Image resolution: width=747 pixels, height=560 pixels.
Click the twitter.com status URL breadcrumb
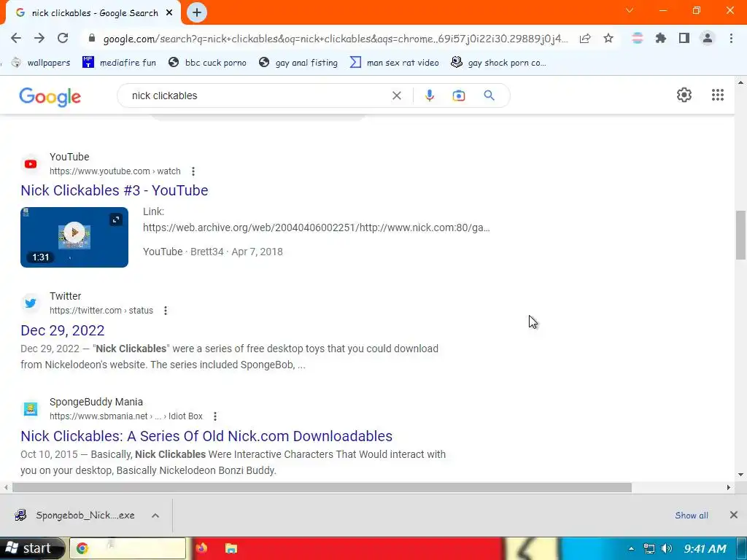(101, 311)
